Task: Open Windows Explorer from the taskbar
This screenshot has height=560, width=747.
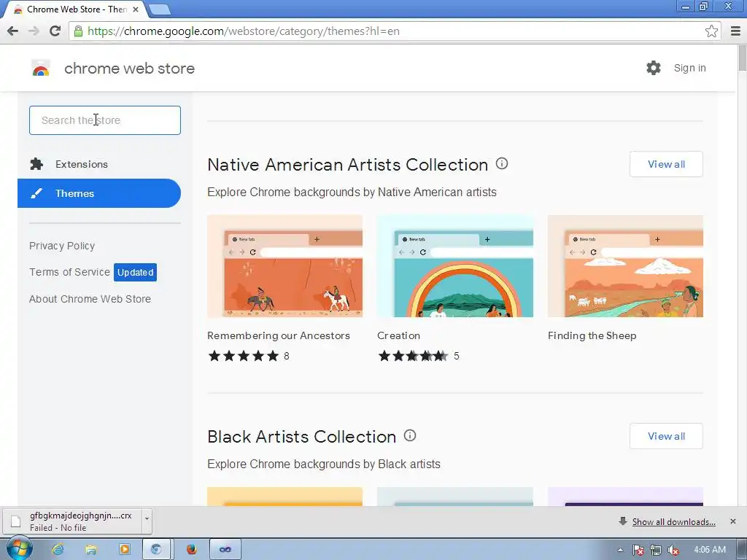Action: point(91,550)
